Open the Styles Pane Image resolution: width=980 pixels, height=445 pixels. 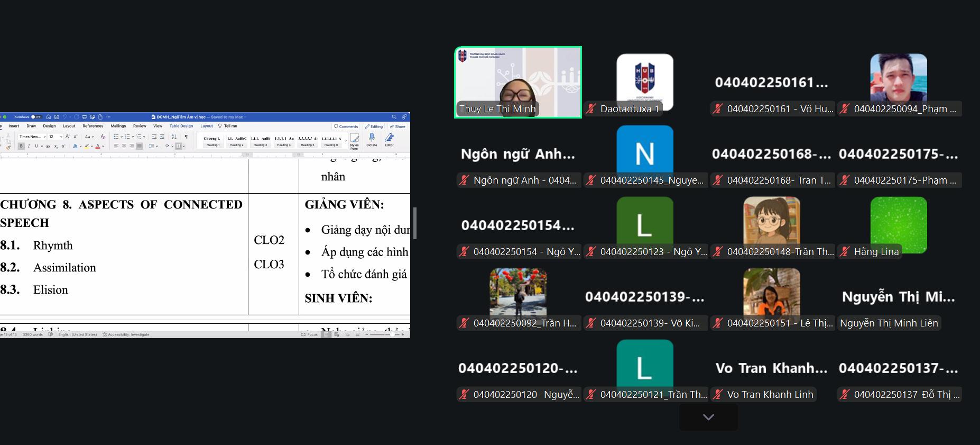pyautogui.click(x=354, y=141)
